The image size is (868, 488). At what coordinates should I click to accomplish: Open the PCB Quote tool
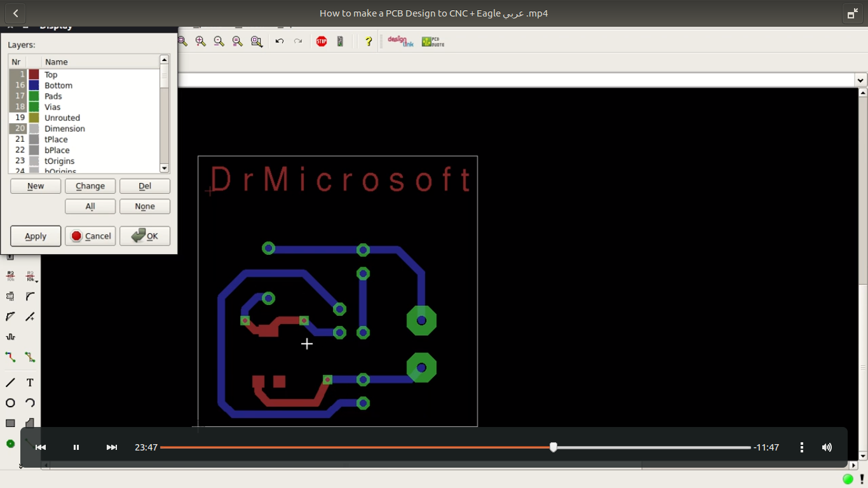click(433, 41)
